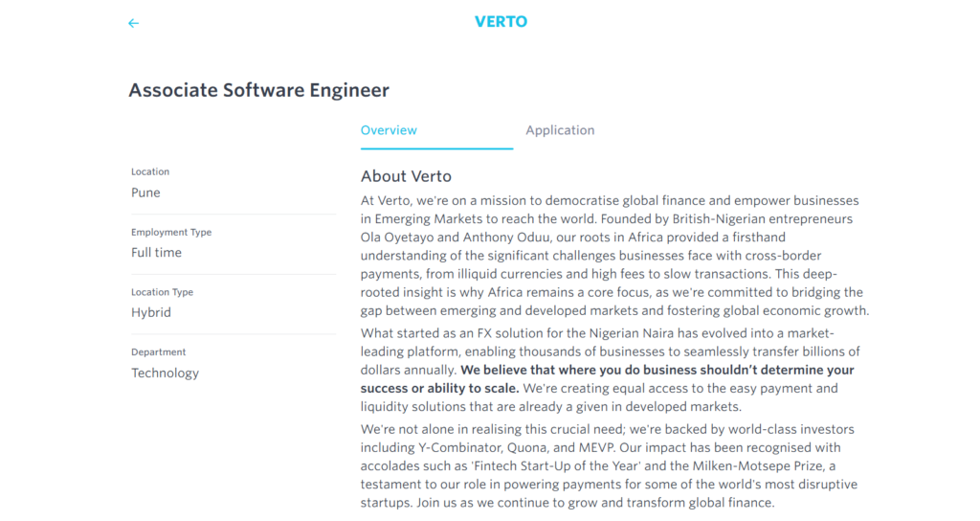Select the Full time employment value

156,253
